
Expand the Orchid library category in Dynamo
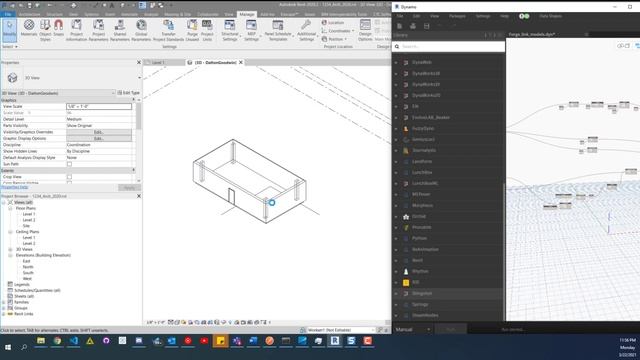[396, 217]
